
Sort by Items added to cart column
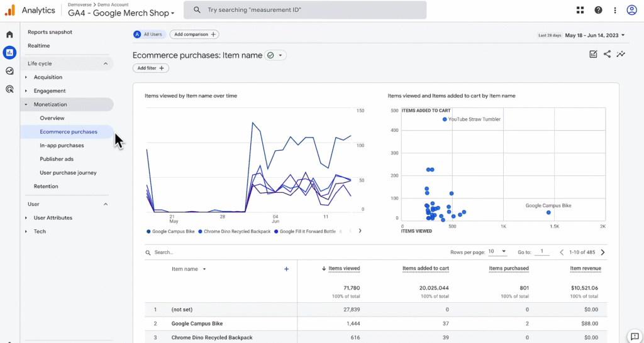click(x=426, y=268)
